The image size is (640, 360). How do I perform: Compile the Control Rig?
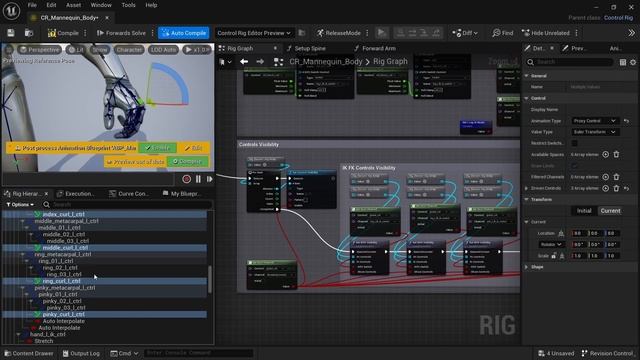pyautogui.click(x=63, y=33)
